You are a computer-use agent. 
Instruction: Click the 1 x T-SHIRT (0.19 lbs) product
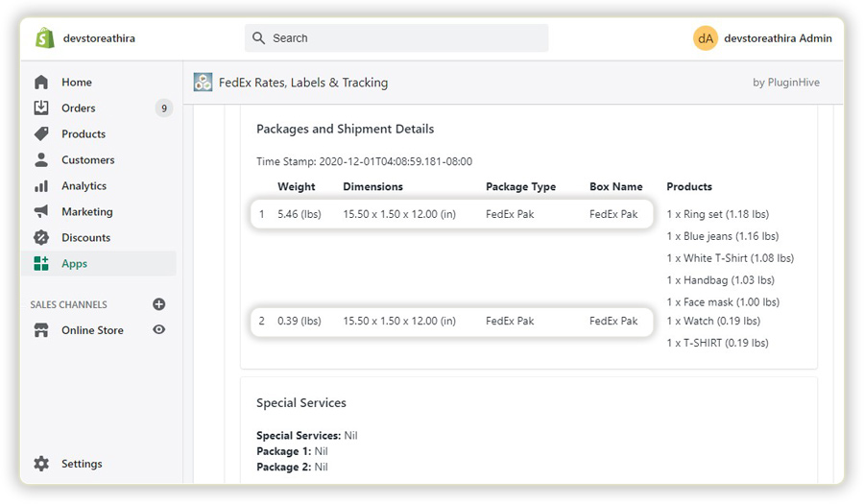717,343
